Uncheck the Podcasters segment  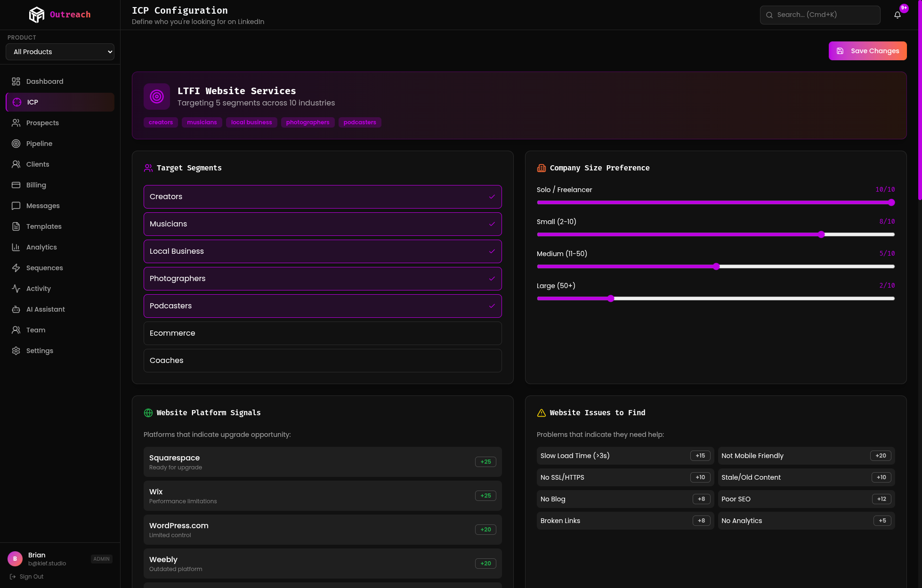323,306
